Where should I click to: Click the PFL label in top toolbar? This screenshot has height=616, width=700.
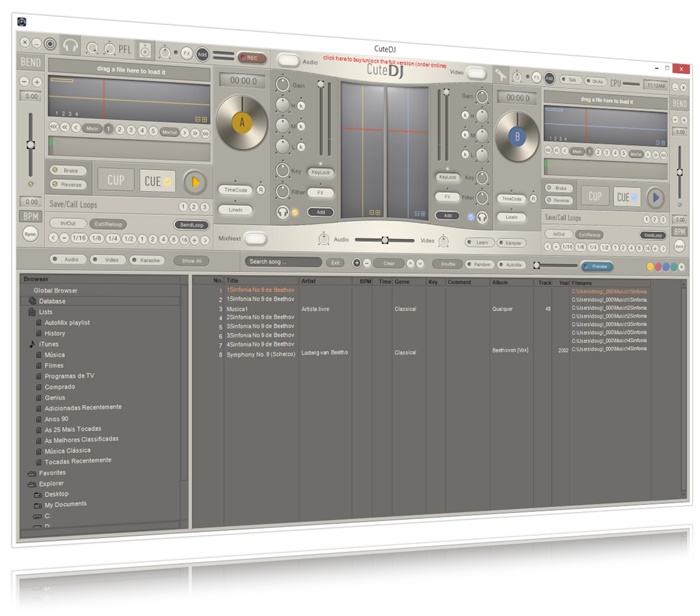125,49
